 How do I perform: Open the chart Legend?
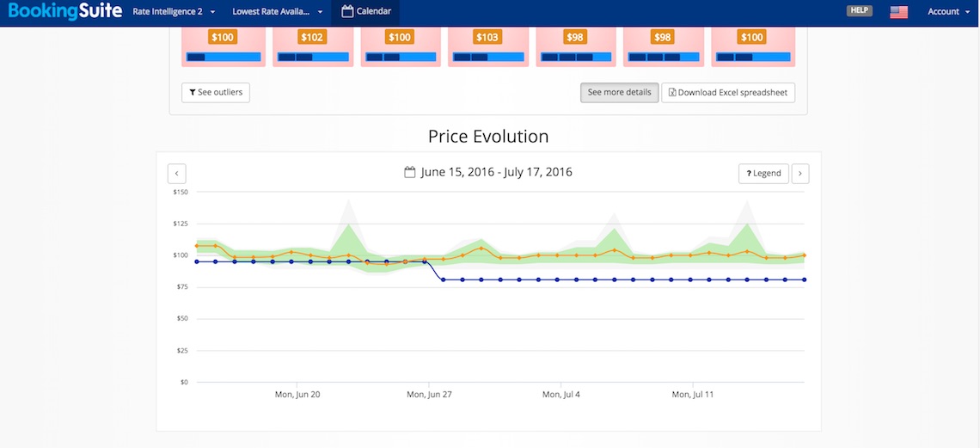pyautogui.click(x=763, y=174)
